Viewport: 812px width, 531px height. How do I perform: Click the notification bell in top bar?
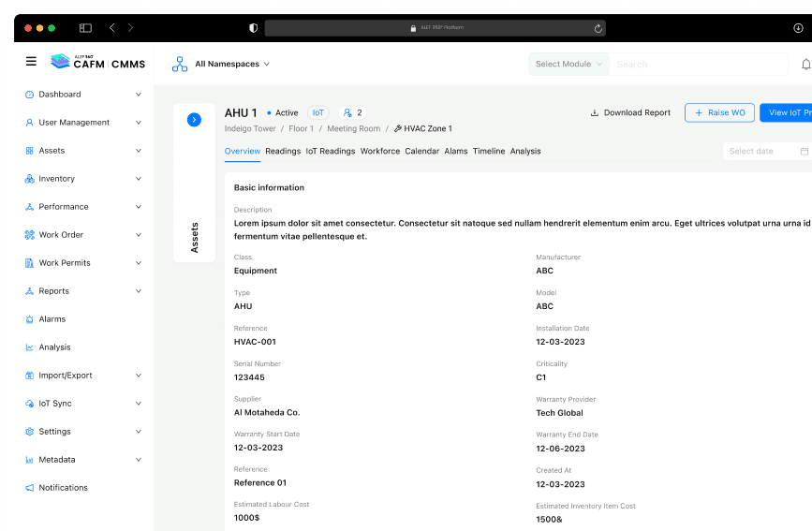point(805,65)
